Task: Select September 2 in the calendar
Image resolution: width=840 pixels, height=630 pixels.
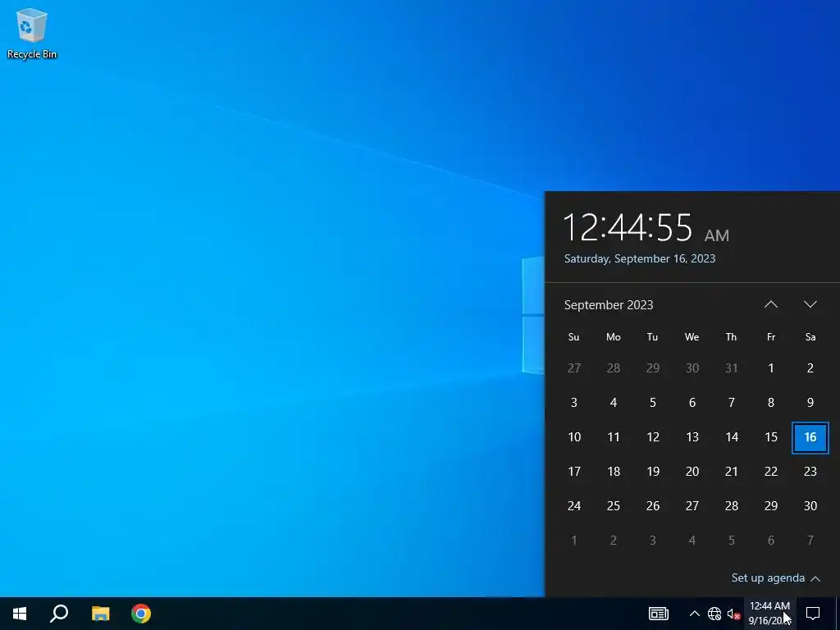Action: [x=810, y=368]
